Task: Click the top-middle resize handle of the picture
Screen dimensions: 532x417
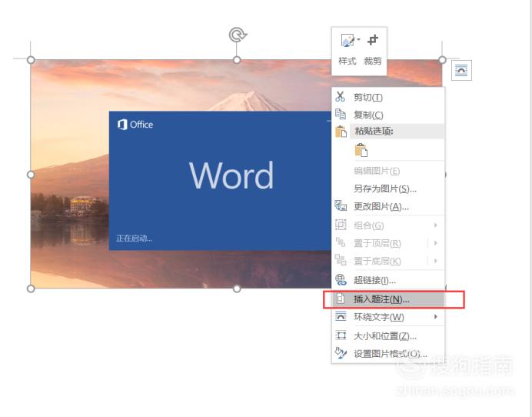Action: coord(237,60)
